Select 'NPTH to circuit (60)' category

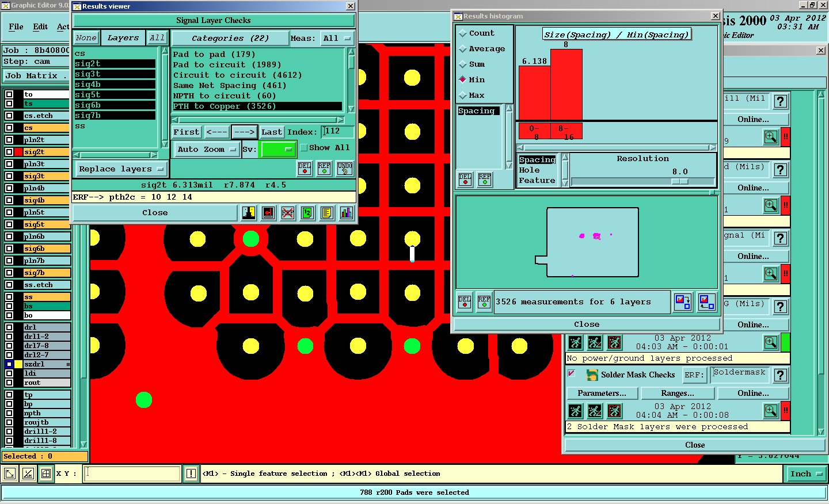[x=225, y=96]
